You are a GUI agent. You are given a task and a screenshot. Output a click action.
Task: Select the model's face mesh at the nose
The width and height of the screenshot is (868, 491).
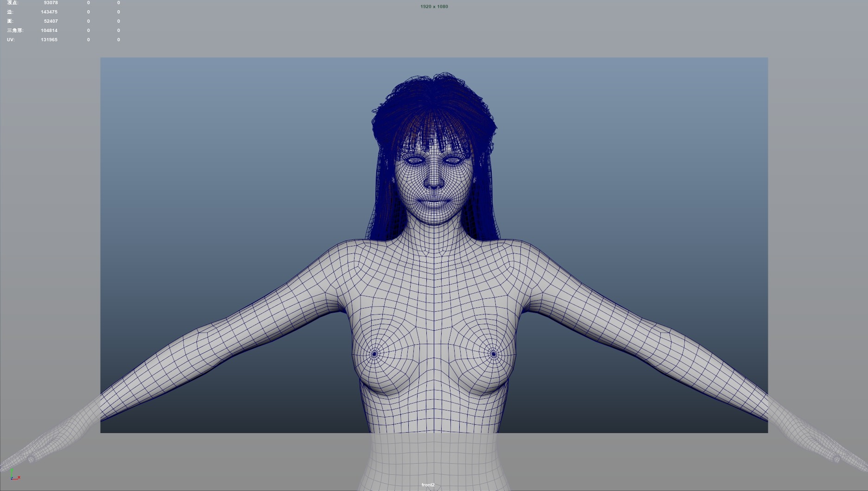click(434, 178)
